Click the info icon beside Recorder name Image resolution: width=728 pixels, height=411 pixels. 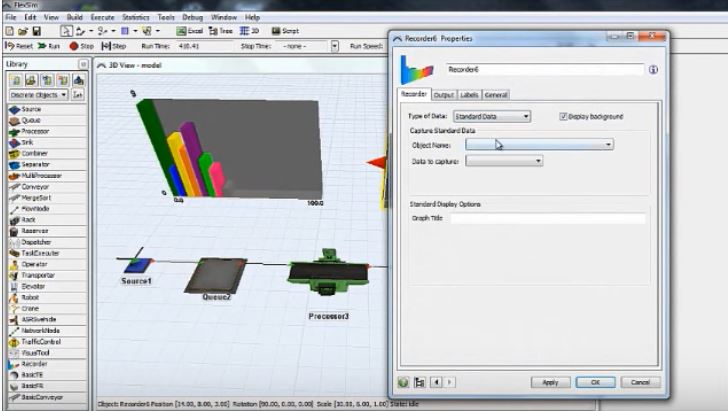pos(653,70)
